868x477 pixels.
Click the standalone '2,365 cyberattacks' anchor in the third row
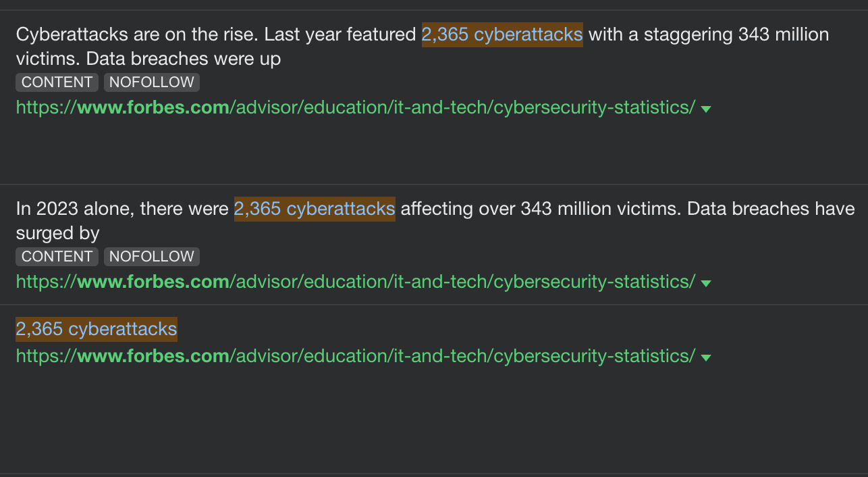(97, 329)
